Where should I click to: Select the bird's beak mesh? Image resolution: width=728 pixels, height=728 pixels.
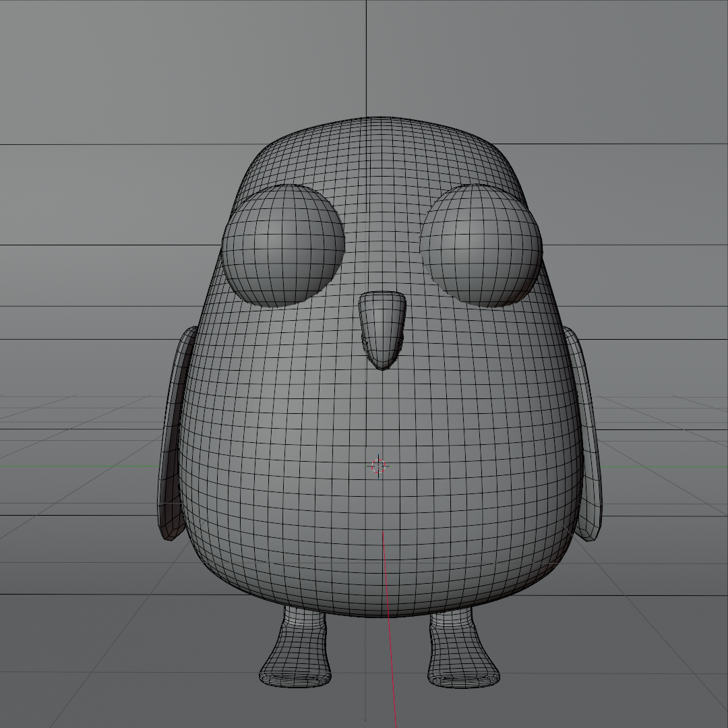point(382,329)
